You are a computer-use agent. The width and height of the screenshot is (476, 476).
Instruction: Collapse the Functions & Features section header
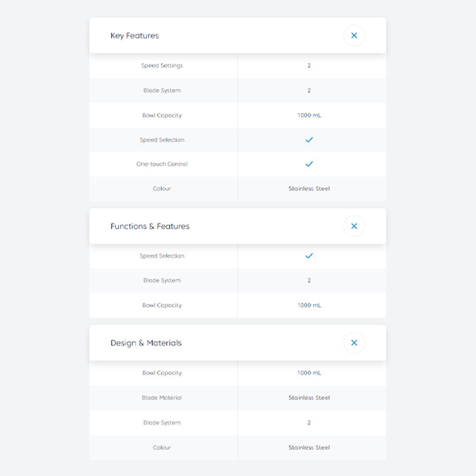pyautogui.click(x=150, y=226)
